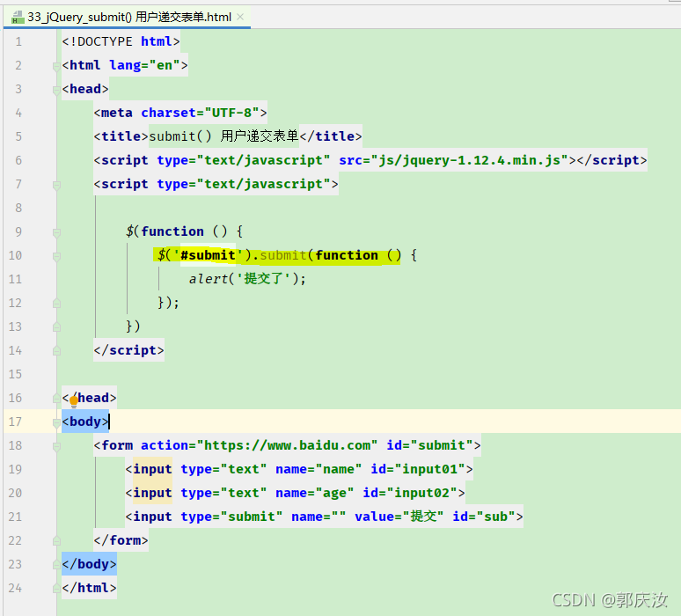This screenshot has height=616, width=681.
Task: Click line number 1 in gutter
Action: click(18, 41)
